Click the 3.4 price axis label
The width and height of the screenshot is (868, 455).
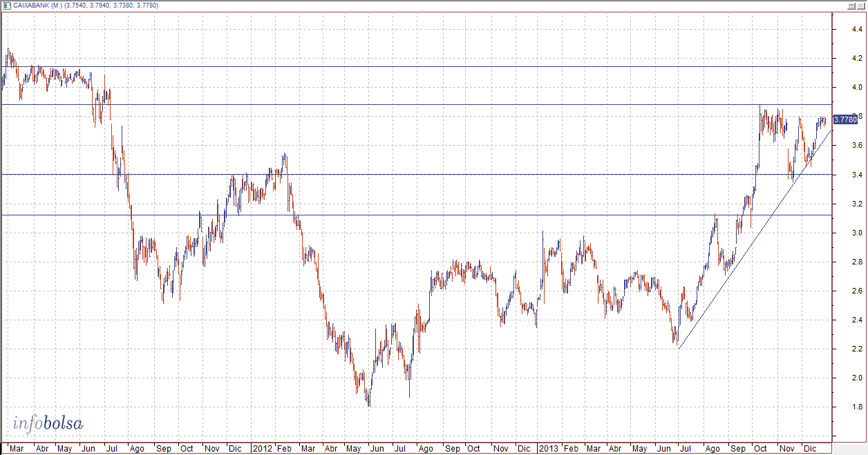click(x=856, y=175)
